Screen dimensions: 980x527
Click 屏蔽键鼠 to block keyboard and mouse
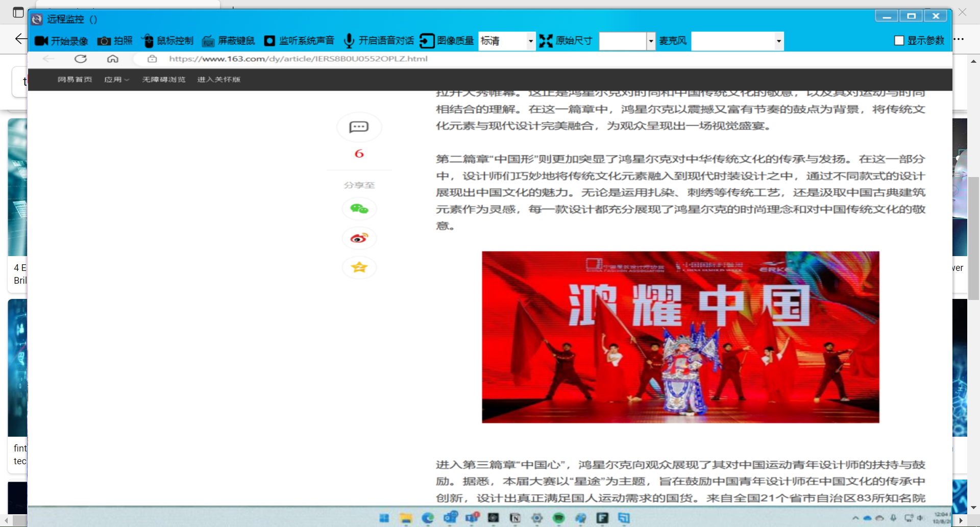pos(229,41)
